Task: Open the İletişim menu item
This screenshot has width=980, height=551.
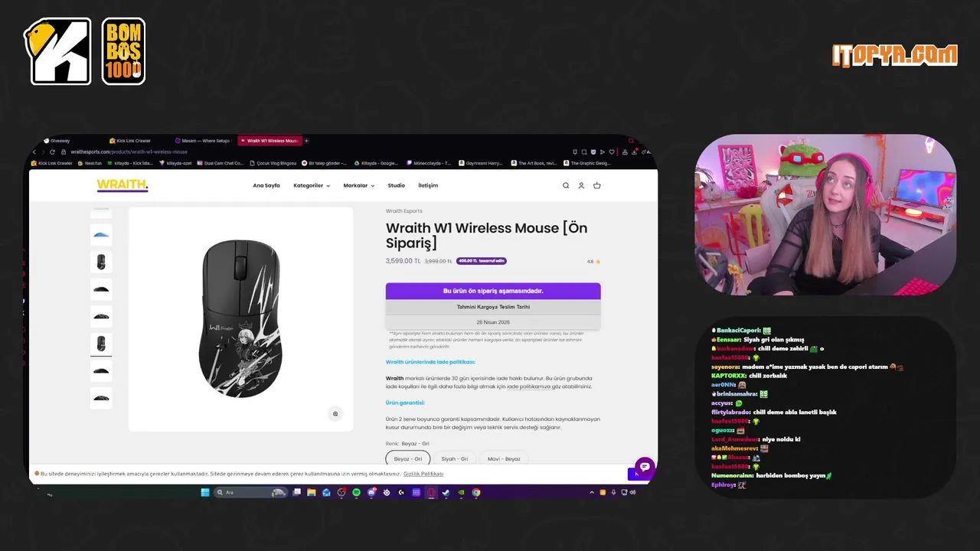Action: point(428,185)
